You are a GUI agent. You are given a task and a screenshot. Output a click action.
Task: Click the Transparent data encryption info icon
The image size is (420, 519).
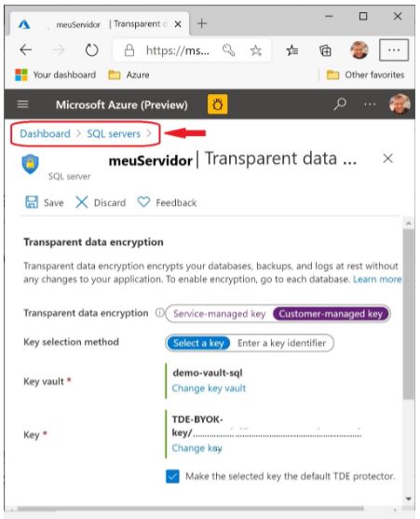(160, 313)
